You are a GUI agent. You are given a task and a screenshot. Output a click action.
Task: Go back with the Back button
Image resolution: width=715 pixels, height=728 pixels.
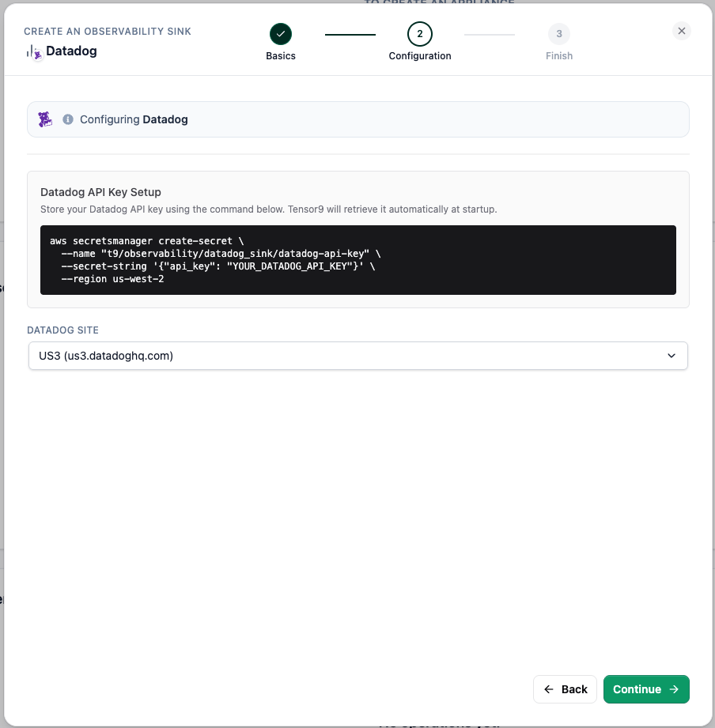pyautogui.click(x=565, y=689)
